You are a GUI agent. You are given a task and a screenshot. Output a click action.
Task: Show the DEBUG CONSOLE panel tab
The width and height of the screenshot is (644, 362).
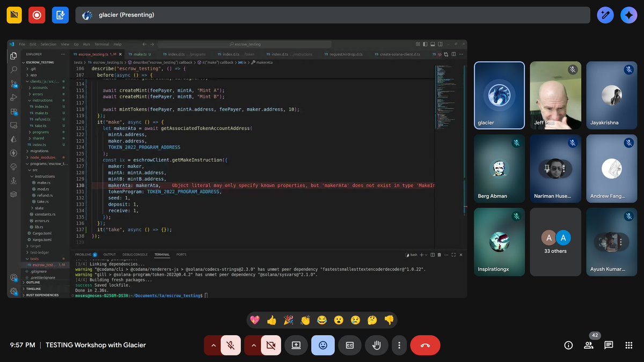coord(135,255)
